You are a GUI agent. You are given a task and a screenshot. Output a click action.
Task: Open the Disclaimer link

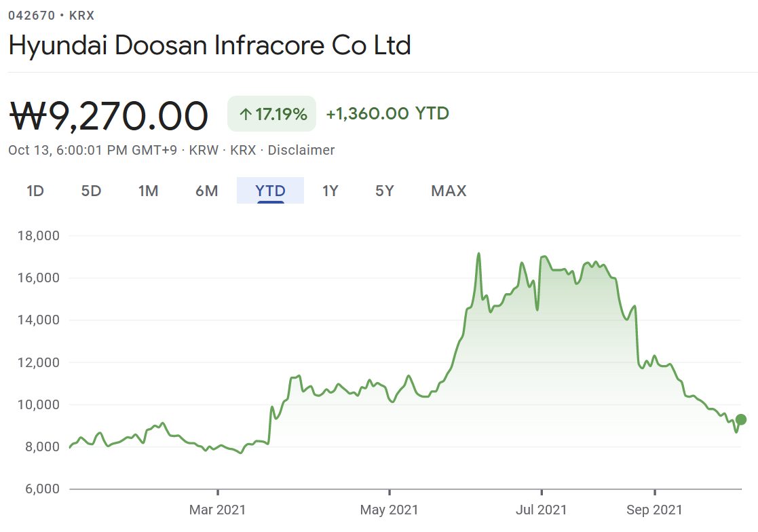click(x=301, y=150)
